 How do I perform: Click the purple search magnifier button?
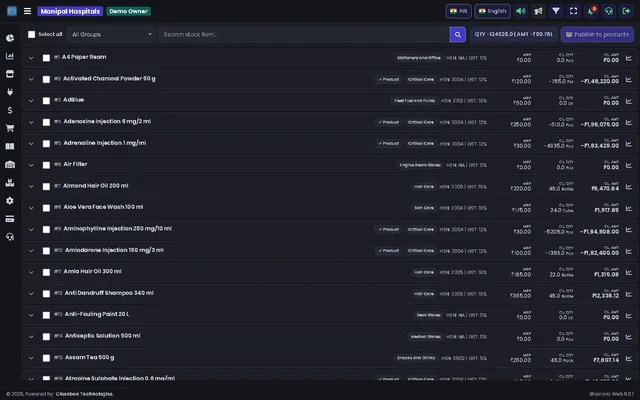[458, 35]
